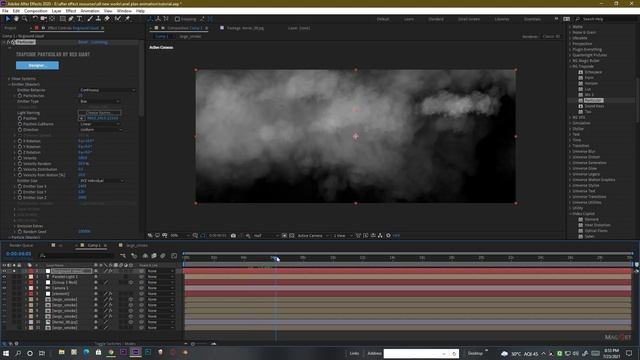Toggle Emitter Size X stopwatch
The height and width of the screenshot is (360, 640).
coord(20,186)
